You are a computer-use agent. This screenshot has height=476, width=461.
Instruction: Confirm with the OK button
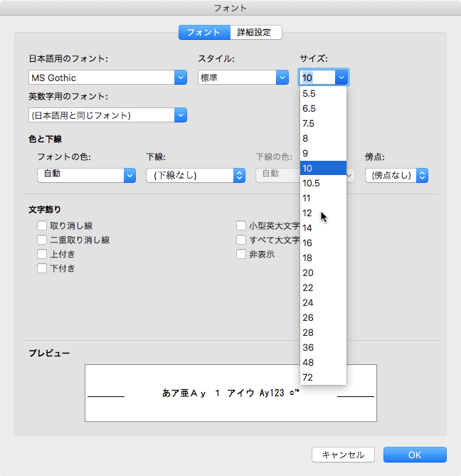pos(415,455)
